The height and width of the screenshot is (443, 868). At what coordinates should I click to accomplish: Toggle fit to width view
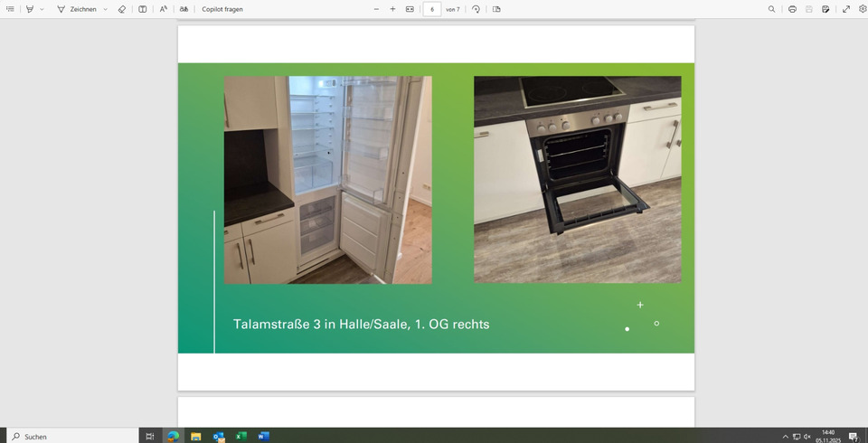point(410,9)
